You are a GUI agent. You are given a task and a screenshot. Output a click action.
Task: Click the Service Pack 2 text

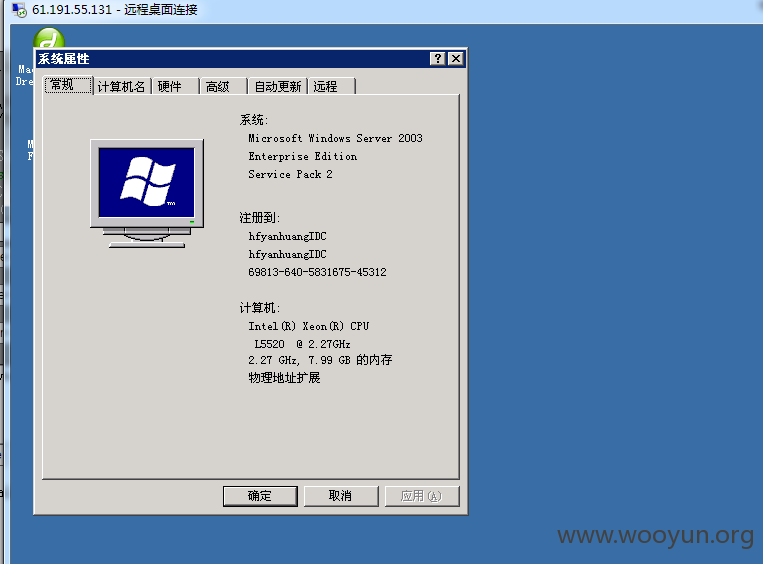click(291, 174)
